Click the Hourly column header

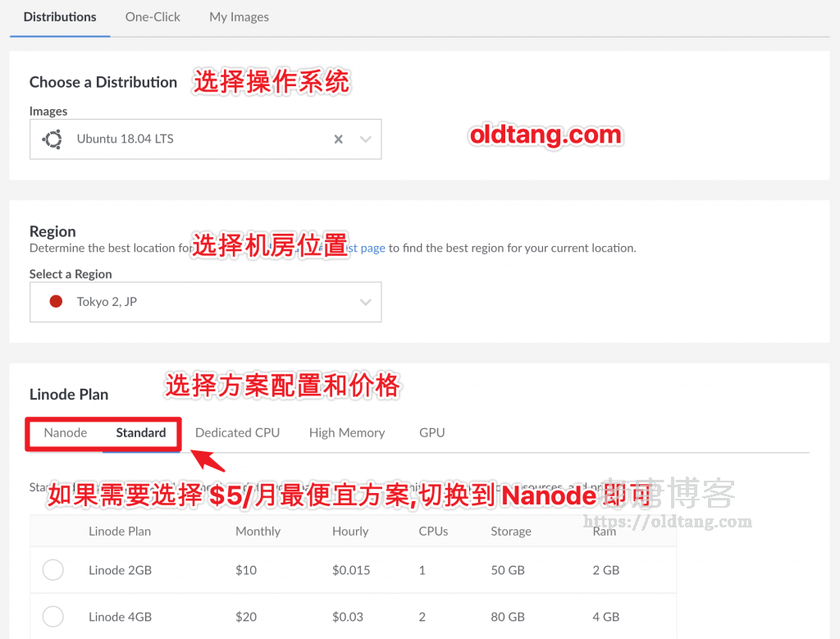[350, 532]
